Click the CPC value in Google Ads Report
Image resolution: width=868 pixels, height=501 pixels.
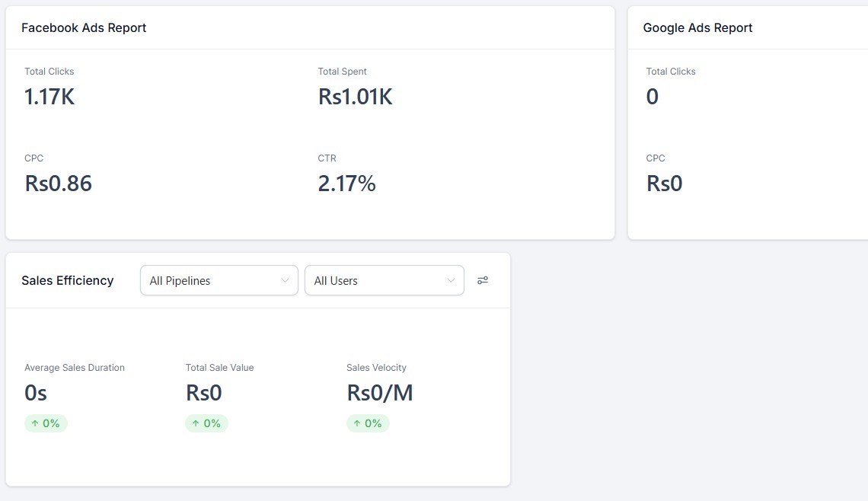(x=664, y=183)
